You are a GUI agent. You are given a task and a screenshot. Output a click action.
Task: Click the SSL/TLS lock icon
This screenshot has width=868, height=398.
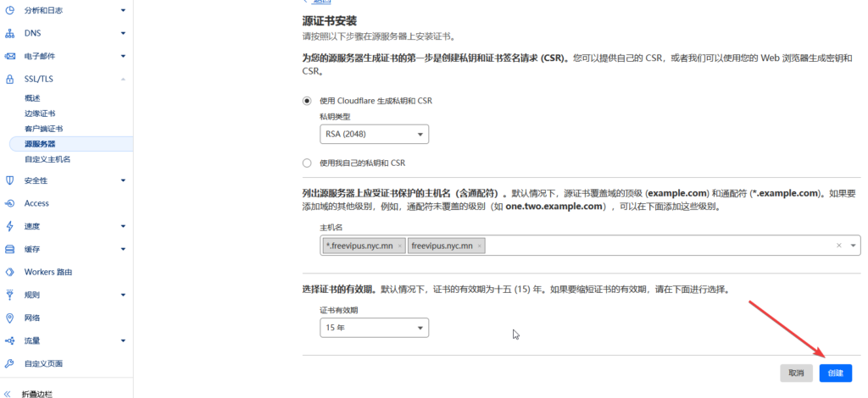click(10, 79)
